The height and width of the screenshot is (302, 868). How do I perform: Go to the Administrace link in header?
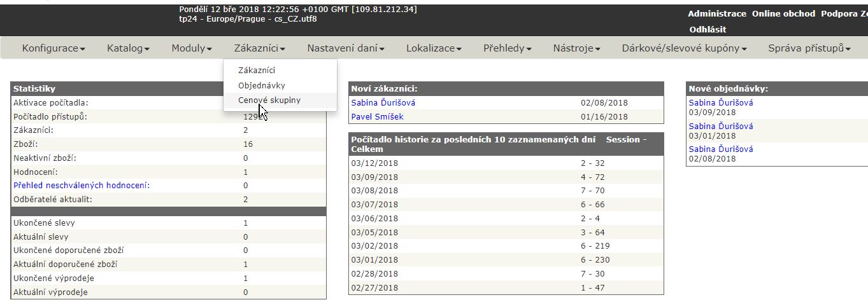click(x=716, y=14)
